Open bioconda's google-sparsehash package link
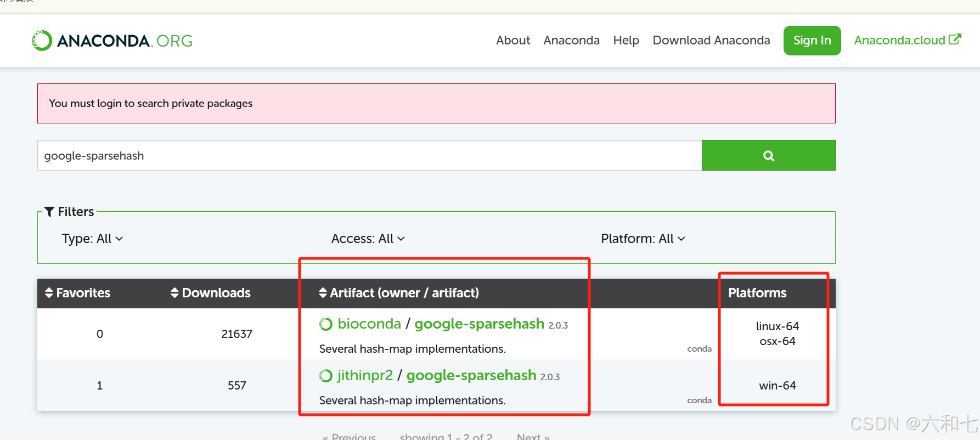Viewport: 980px width, 440px height. tap(480, 324)
